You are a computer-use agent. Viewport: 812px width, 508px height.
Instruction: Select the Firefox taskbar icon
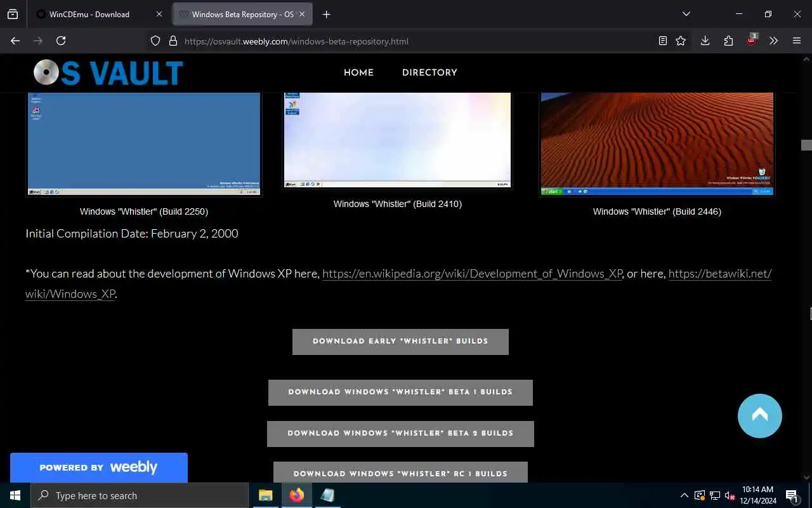pyautogui.click(x=296, y=495)
